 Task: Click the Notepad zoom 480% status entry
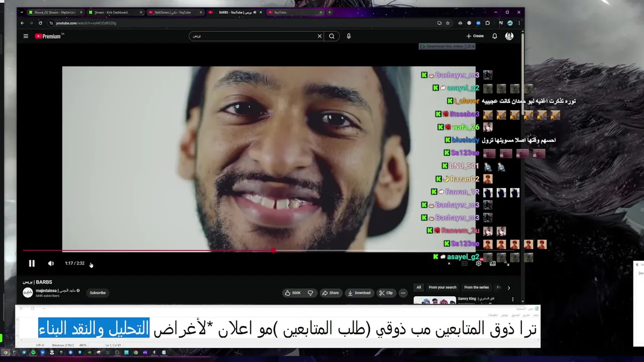coord(83,345)
